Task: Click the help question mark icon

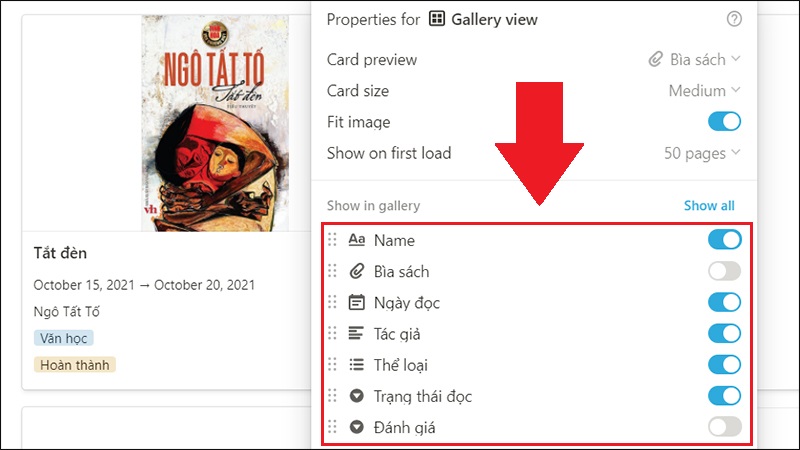Action: [x=734, y=19]
